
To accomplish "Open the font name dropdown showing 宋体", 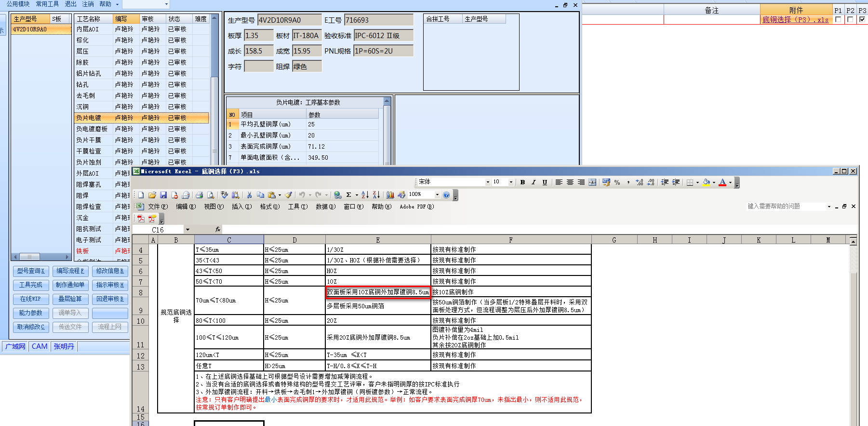I will [488, 182].
